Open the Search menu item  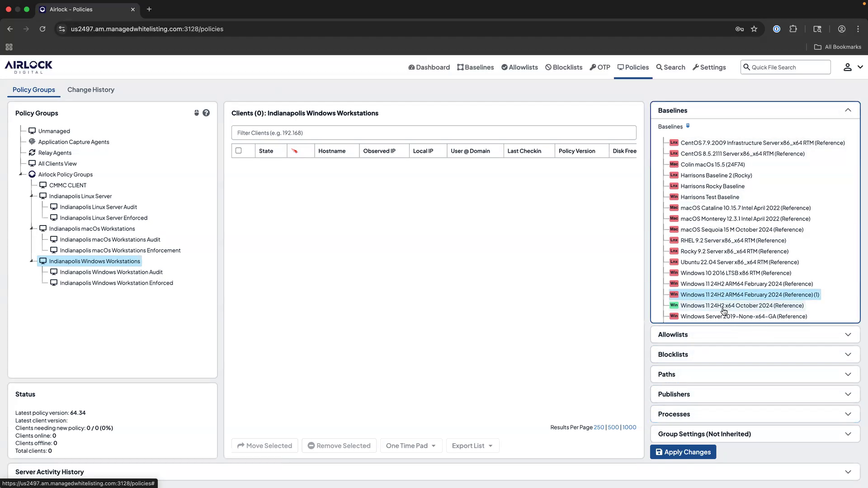[670, 67]
